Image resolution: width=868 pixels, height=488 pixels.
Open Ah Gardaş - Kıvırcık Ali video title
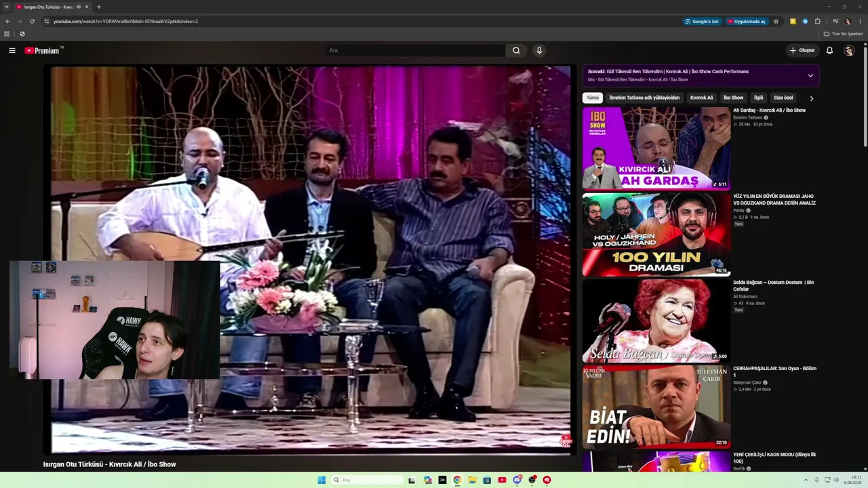pos(769,110)
